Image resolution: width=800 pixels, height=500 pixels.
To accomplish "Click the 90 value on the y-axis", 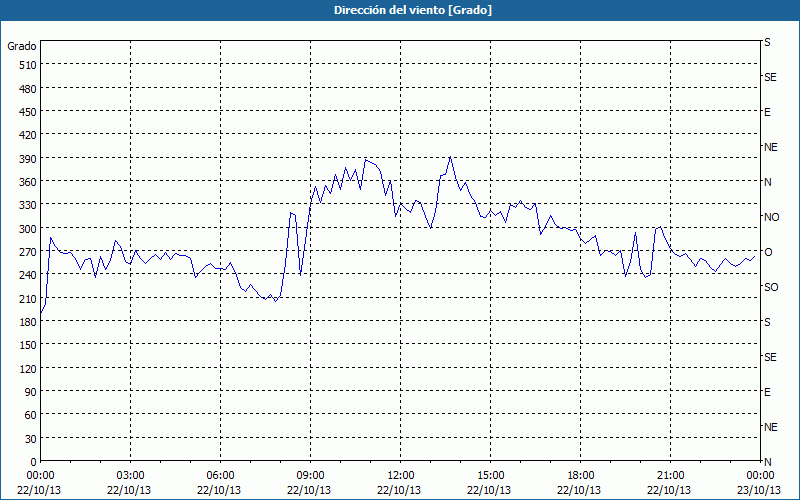I will (x=31, y=392).
